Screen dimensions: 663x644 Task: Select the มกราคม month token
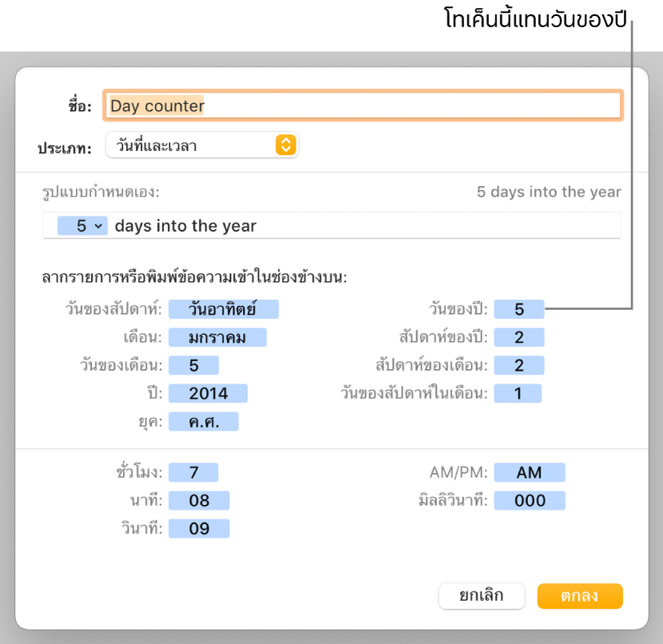[217, 337]
